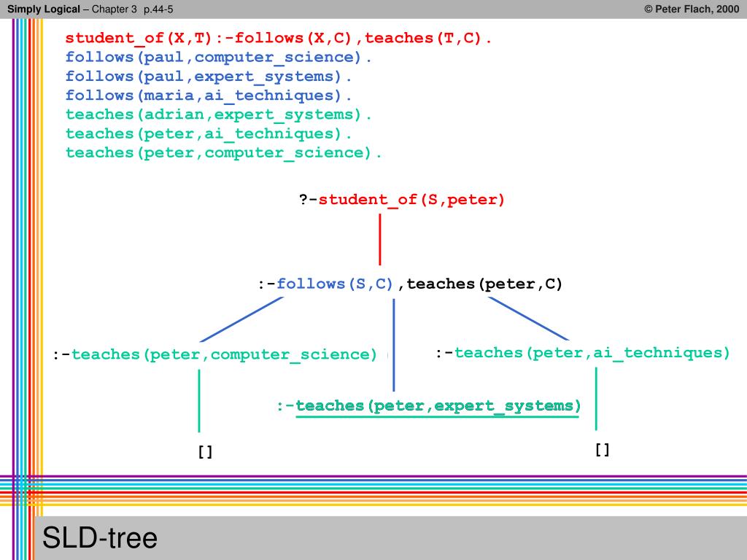Click the follows(maria,ai_techniques) fact
747x560 pixels.
click(209, 96)
